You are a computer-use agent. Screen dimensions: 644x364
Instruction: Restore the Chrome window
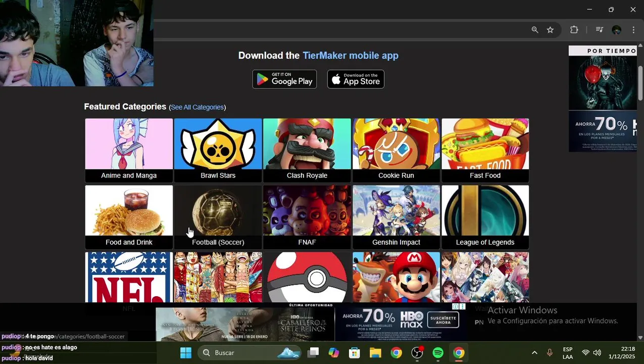click(x=611, y=10)
